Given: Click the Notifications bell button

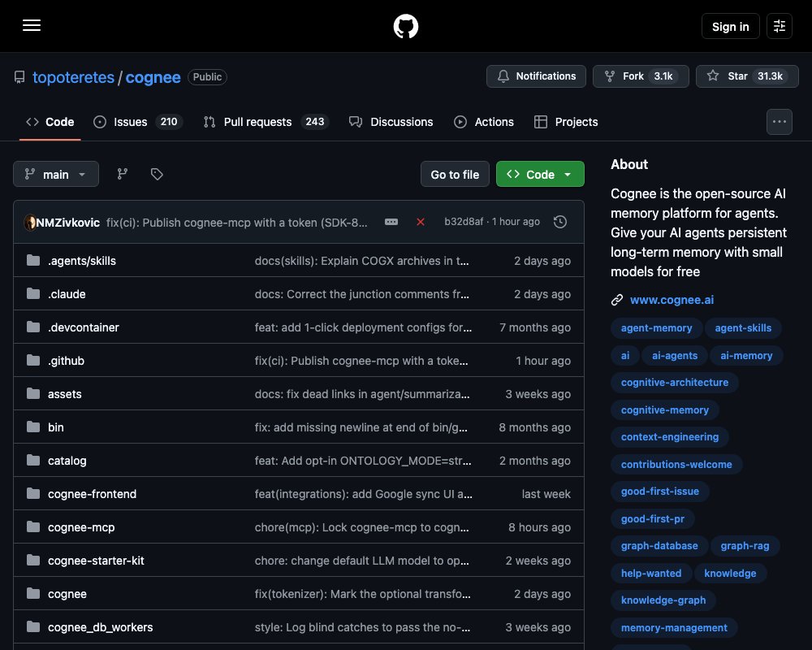Looking at the screenshot, I should [x=536, y=76].
